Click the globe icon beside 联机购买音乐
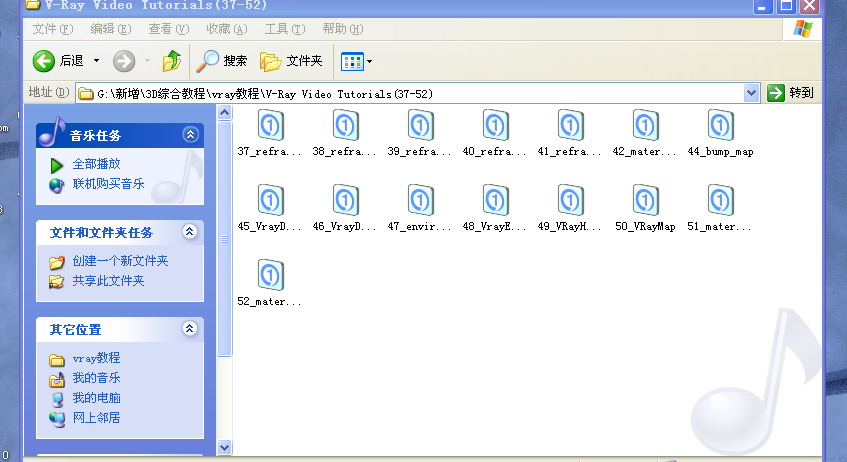847x462 pixels. click(x=56, y=185)
